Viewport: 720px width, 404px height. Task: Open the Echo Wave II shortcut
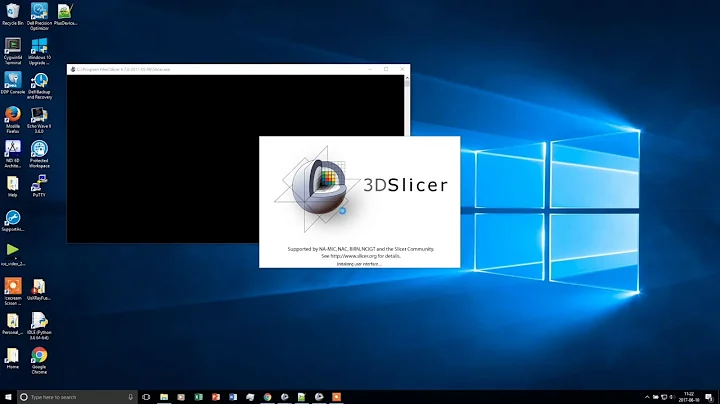(39, 120)
